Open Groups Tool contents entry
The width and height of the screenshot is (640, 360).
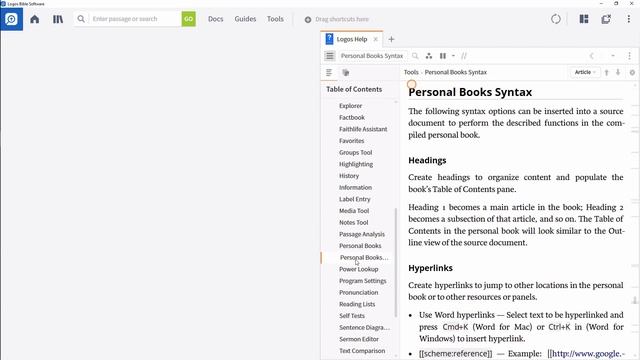click(356, 153)
